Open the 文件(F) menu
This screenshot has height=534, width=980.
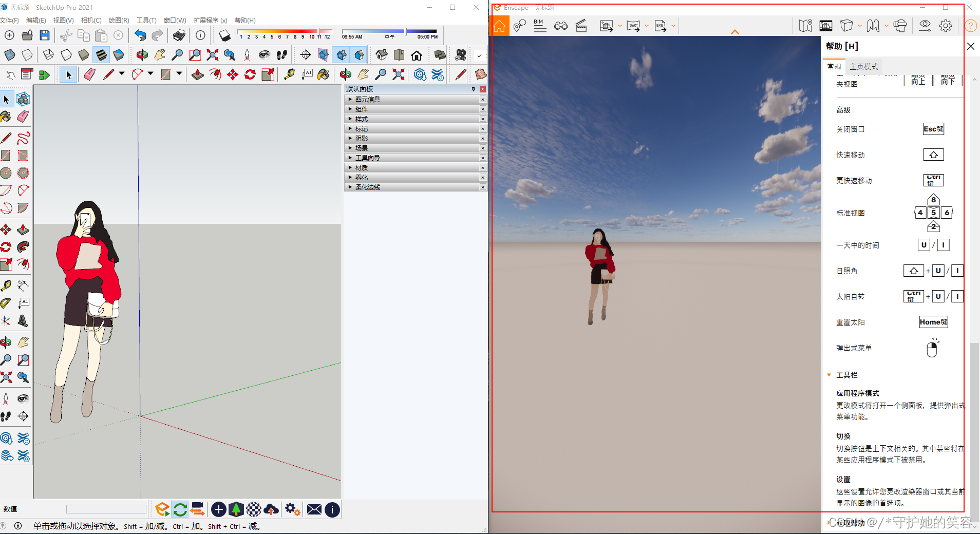9,21
